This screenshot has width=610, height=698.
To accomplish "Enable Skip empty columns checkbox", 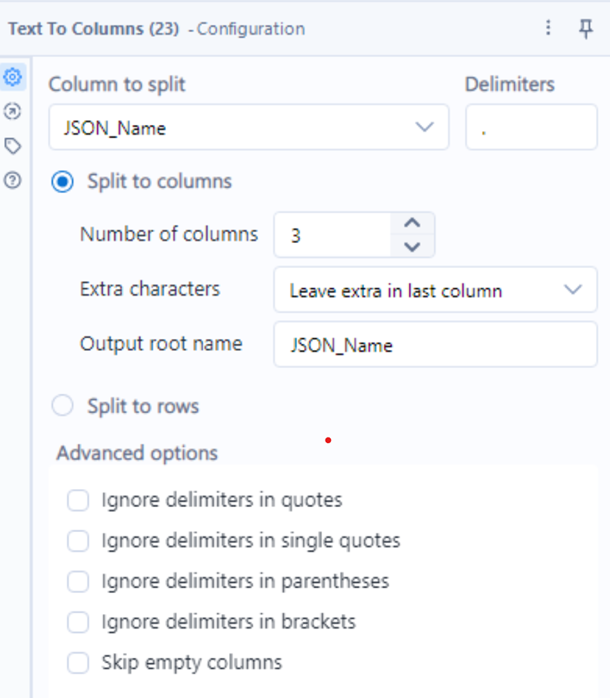I will pyautogui.click(x=78, y=663).
